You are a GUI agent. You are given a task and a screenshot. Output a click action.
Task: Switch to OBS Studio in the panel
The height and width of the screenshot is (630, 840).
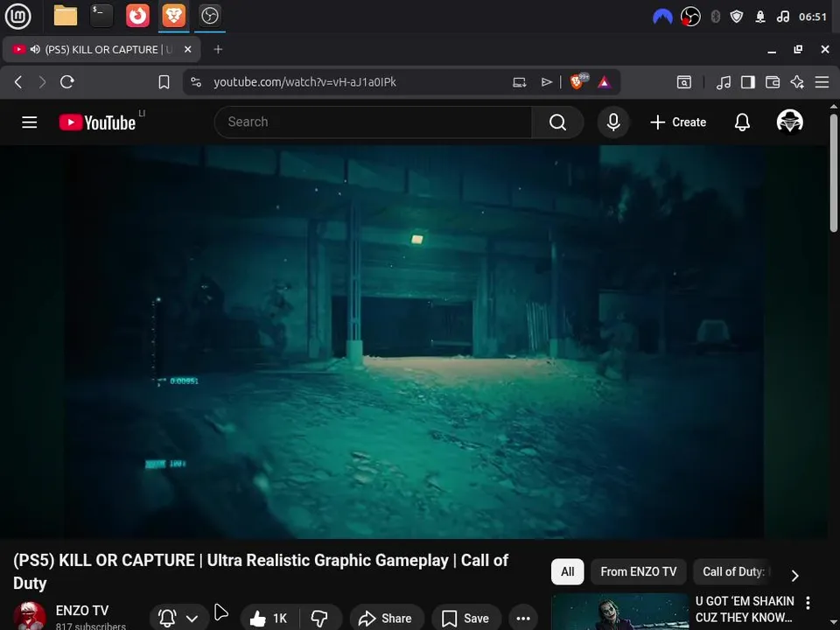point(209,16)
